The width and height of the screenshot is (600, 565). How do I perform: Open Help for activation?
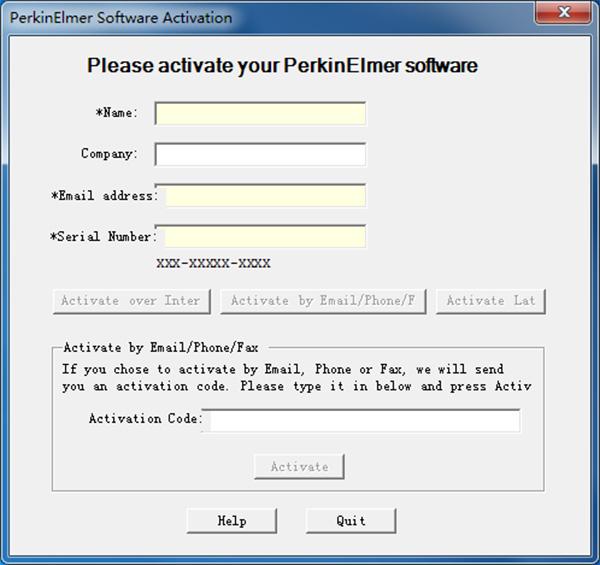pos(232,521)
